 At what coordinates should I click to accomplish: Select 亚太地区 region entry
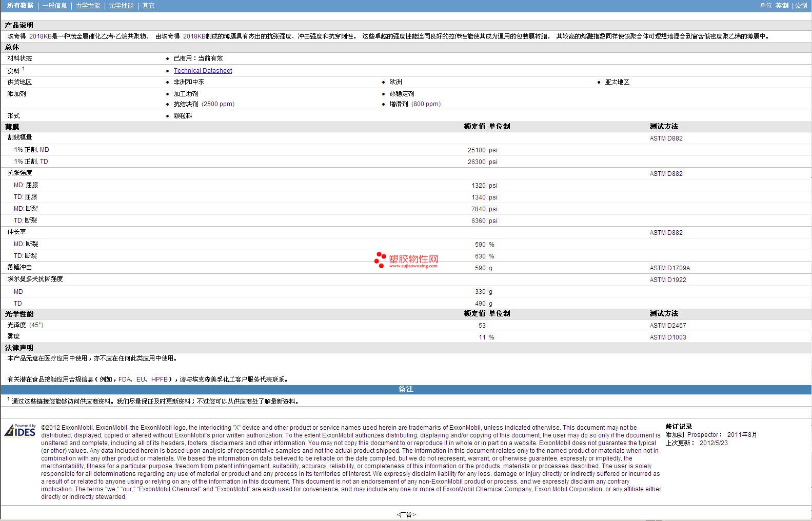pos(617,82)
